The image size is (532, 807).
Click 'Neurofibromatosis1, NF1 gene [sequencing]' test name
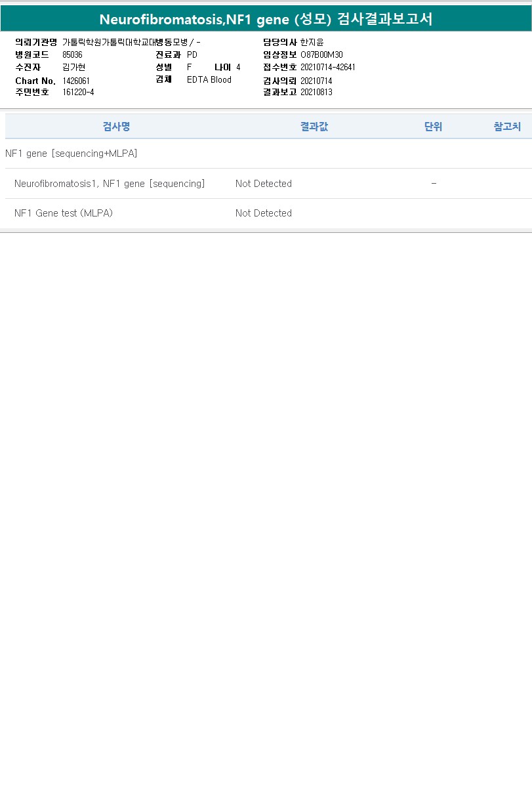pyautogui.click(x=110, y=184)
